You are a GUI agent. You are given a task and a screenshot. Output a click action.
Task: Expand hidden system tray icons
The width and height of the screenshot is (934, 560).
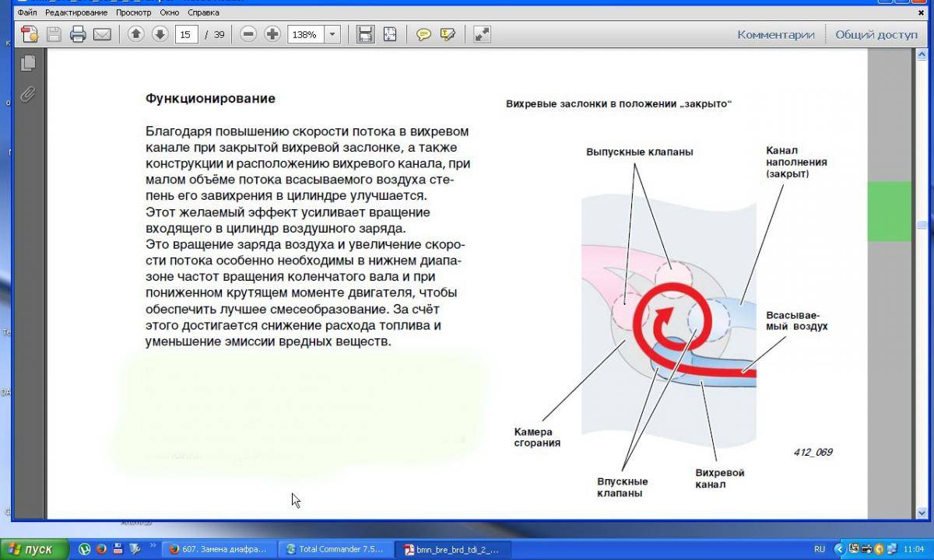click(839, 549)
